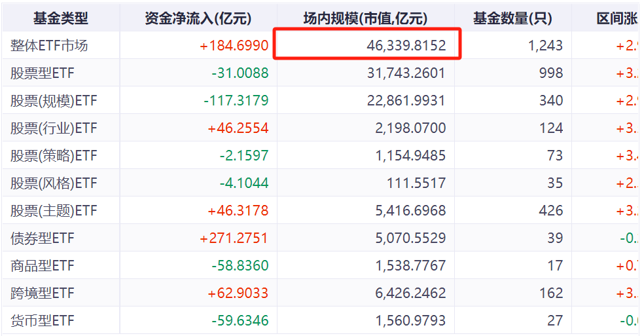Viewport: 644px width, 336px height.
Task: Open the 股票(主题)ETF category
Action: (x=54, y=210)
